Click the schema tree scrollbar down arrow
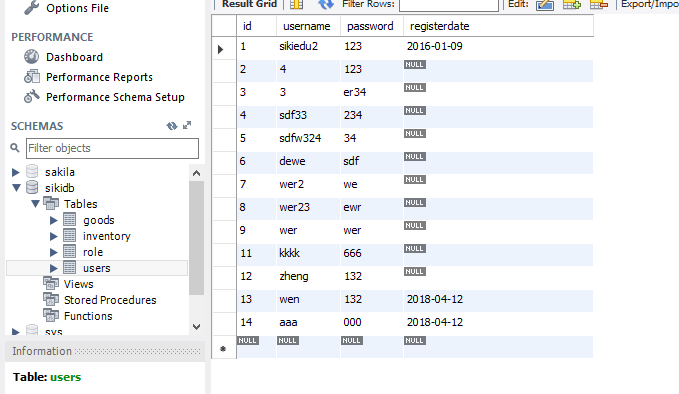The width and height of the screenshot is (679, 394). [x=197, y=327]
